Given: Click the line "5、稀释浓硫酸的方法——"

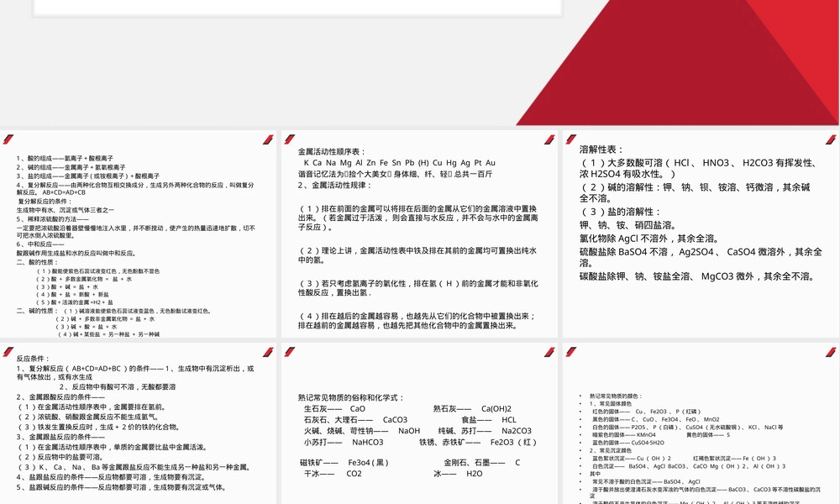Looking at the screenshot, I should 52,219.
